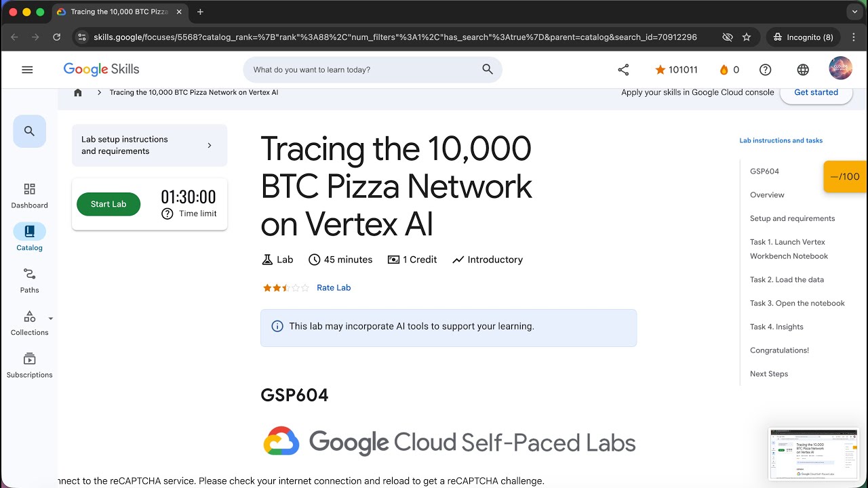Screen dimensions: 868x488
Task: Jump to Setup and requirements section
Action: 792,218
